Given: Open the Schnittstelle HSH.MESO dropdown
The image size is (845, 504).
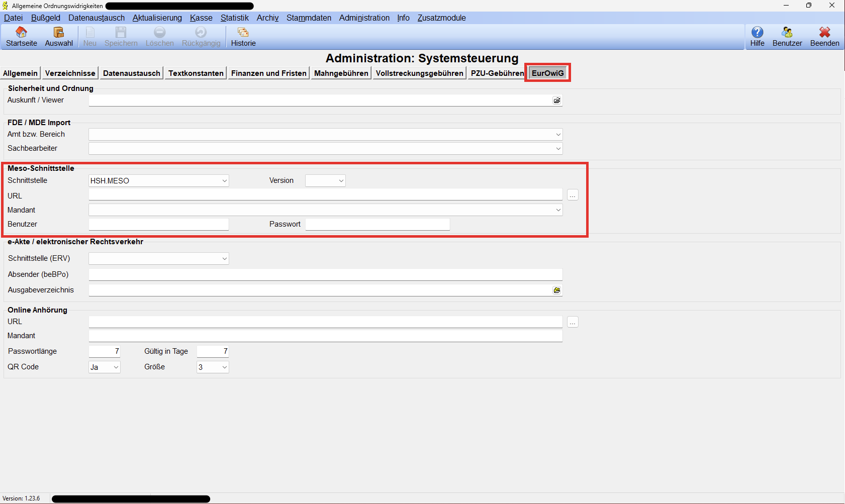Looking at the screenshot, I should point(224,181).
